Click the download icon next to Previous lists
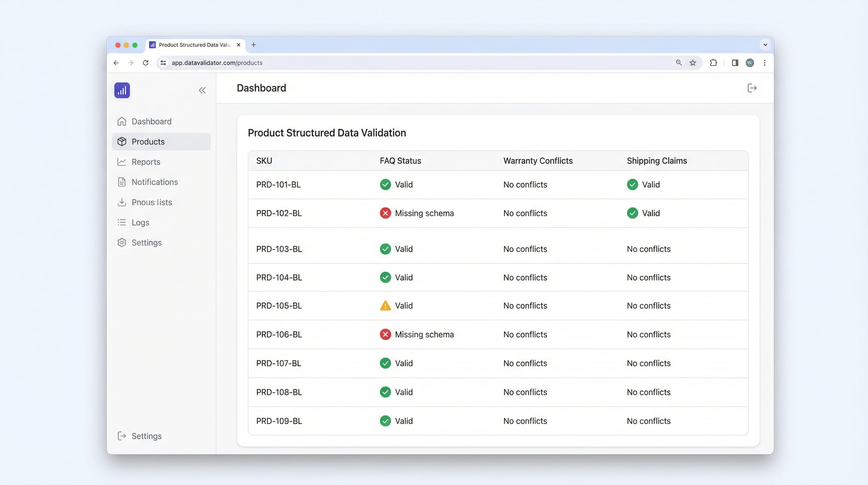 click(122, 202)
